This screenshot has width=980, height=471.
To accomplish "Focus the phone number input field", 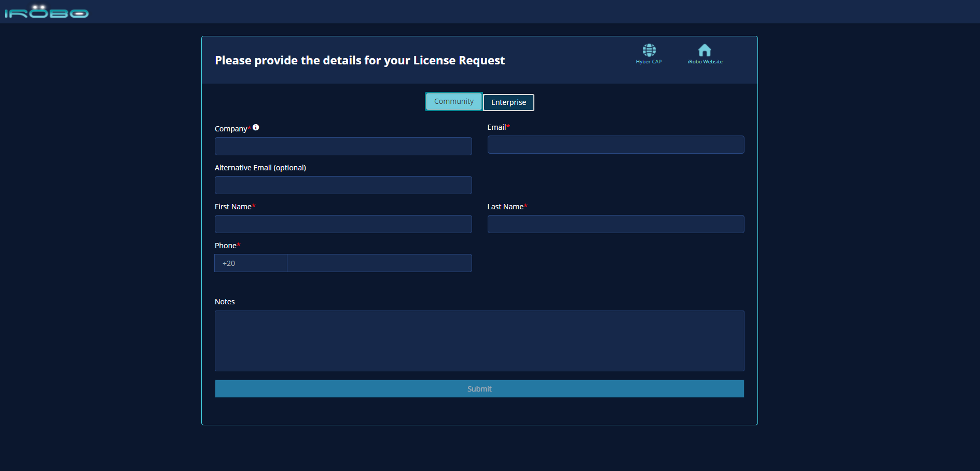I will [x=379, y=263].
